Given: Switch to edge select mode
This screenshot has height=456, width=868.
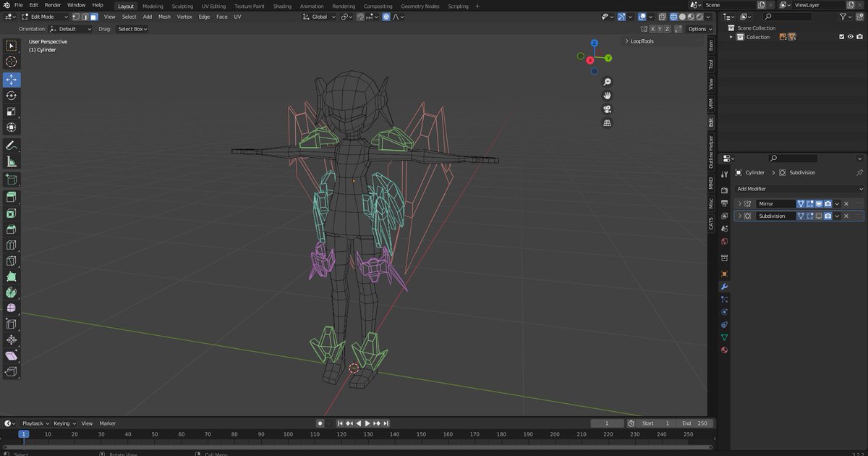Looking at the screenshot, I should [x=85, y=17].
